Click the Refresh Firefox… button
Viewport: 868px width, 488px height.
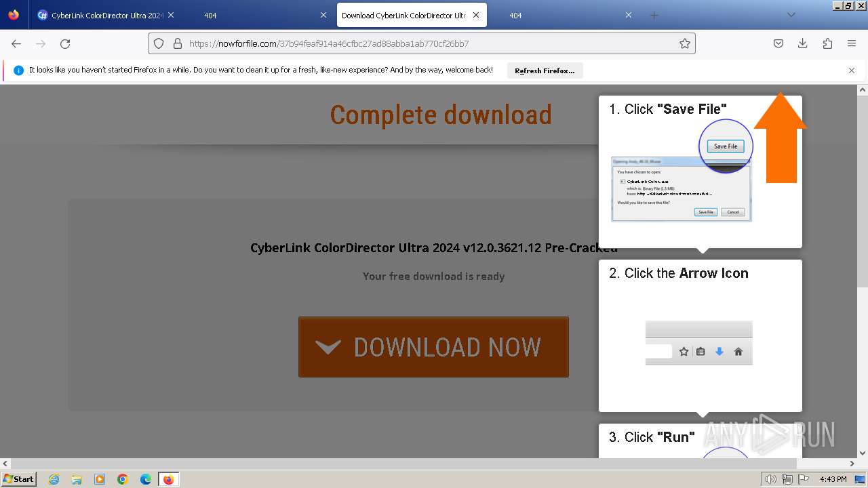(545, 70)
